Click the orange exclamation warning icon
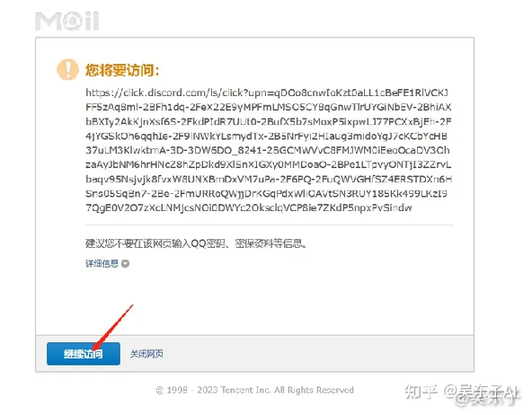 68,69
